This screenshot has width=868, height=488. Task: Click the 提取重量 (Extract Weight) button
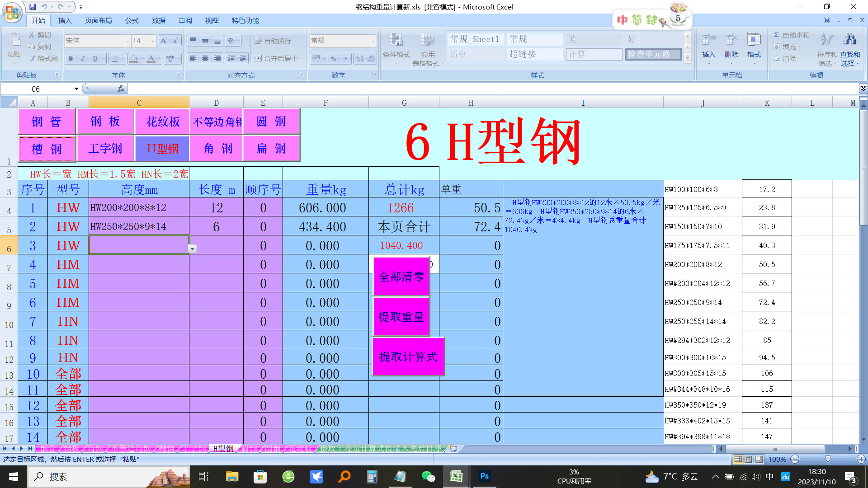coord(401,317)
